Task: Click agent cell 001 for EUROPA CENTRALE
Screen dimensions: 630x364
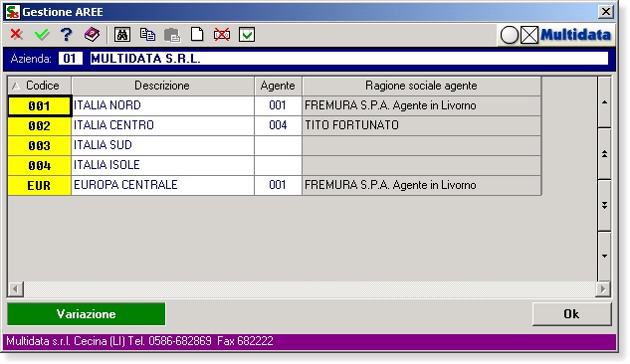Action: [278, 185]
